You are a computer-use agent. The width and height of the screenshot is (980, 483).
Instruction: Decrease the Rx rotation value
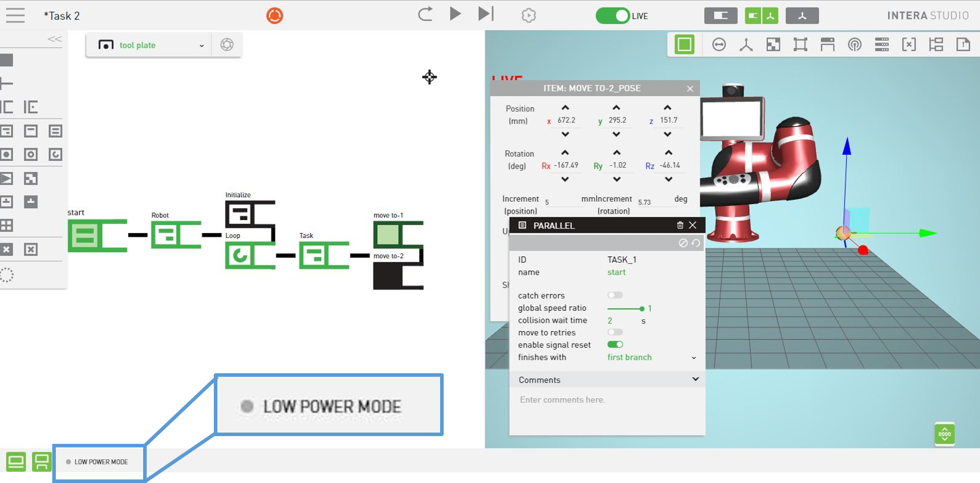[x=565, y=179]
